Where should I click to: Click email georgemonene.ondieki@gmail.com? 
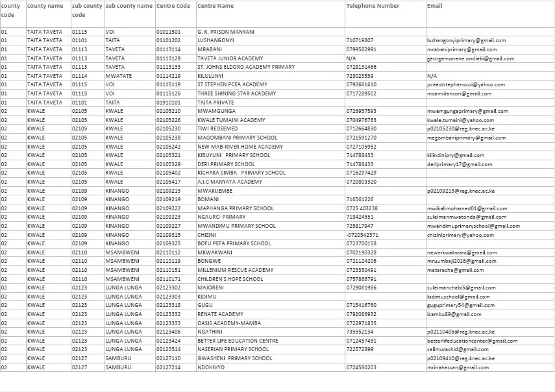470,58
